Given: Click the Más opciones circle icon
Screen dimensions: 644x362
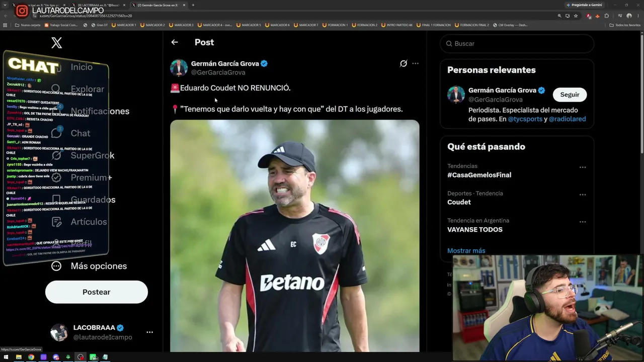Looking at the screenshot, I should [x=56, y=266].
